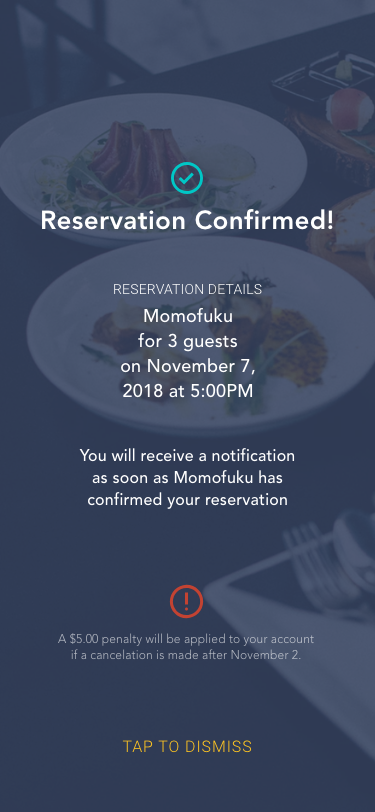Click the 'for 3 guests' text
The width and height of the screenshot is (375, 812).
188,342
